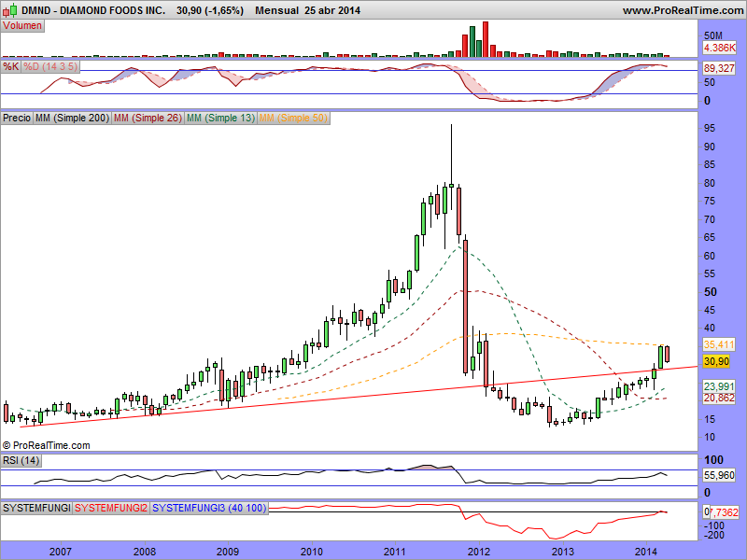Click the DMND - DIAMOND FOODS INC. title
The width and height of the screenshot is (747, 560).
click(93, 10)
